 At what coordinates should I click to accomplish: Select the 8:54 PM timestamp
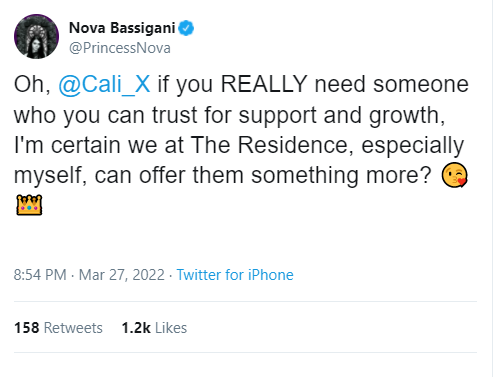pos(40,275)
